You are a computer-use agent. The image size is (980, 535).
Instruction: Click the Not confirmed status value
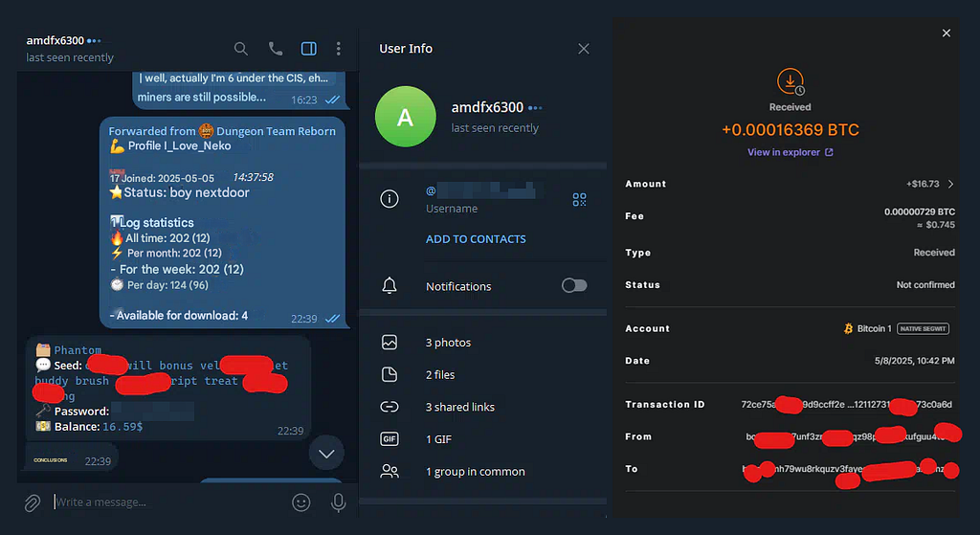coord(925,285)
